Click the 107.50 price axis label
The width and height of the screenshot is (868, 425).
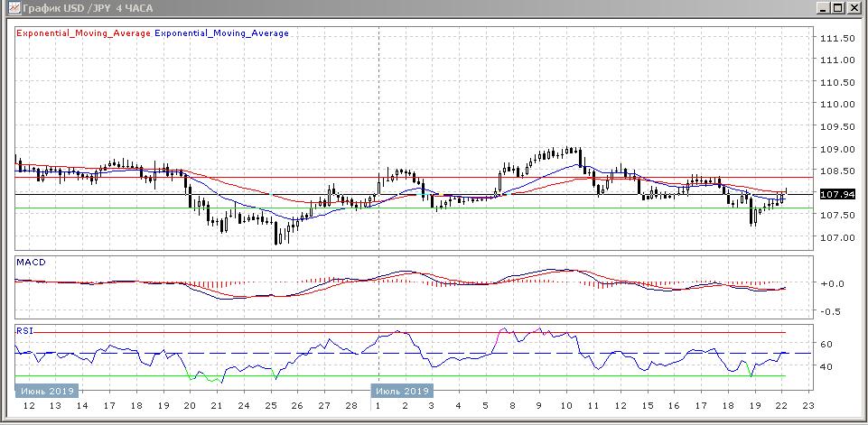click(837, 215)
